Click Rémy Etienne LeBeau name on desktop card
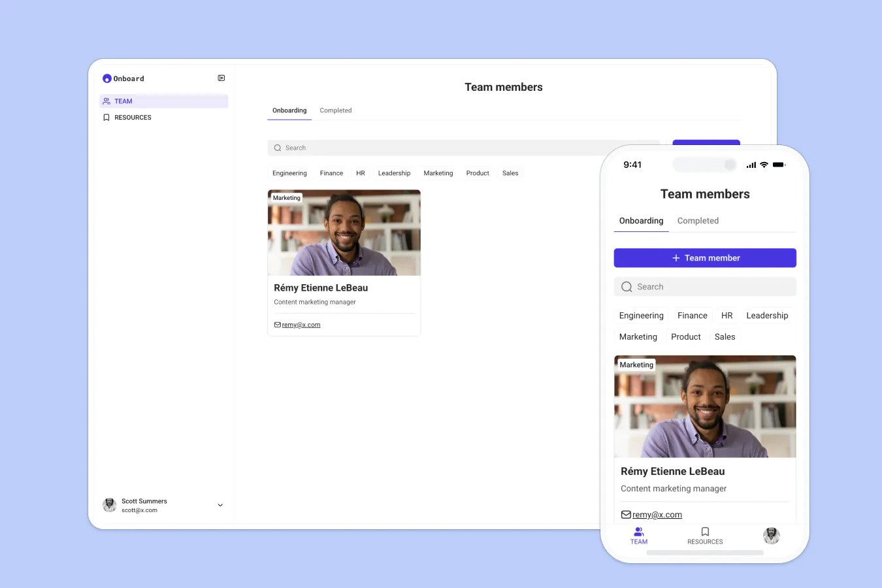The image size is (882, 588). [x=321, y=288]
